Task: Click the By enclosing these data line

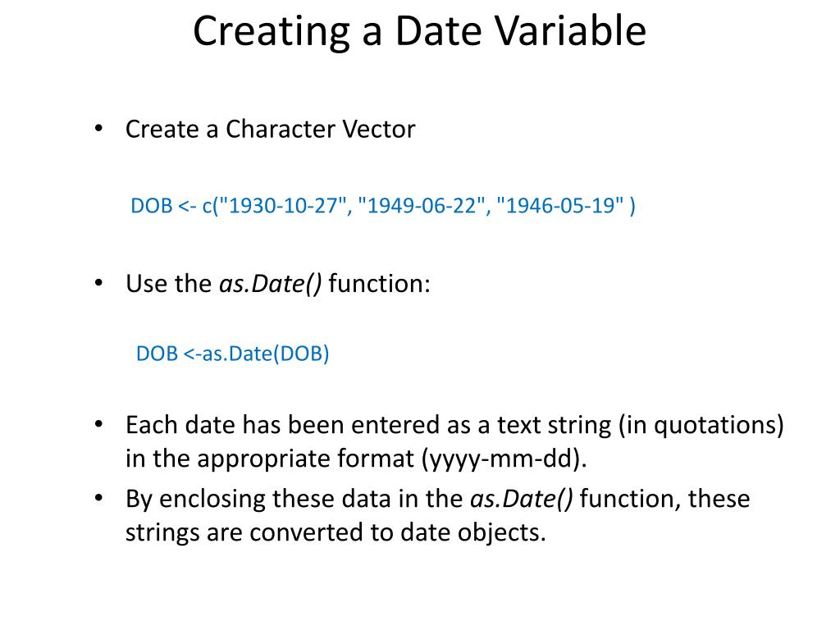Action: pos(438,500)
